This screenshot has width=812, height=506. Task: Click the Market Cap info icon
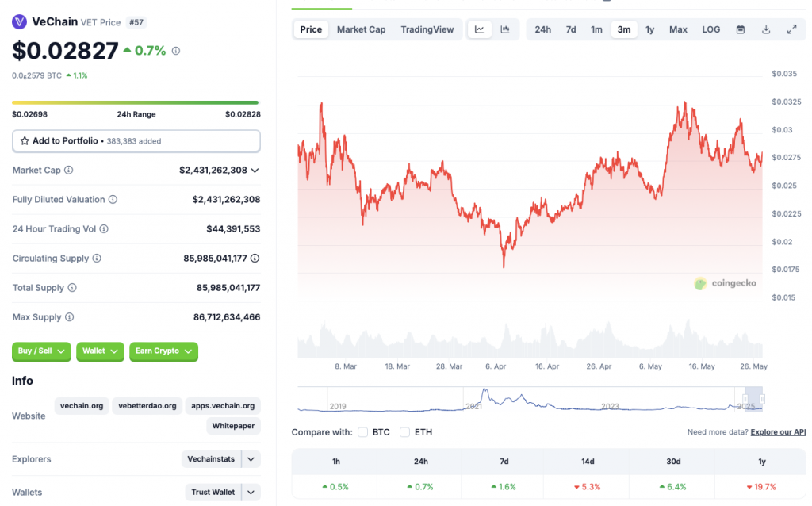[69, 170]
